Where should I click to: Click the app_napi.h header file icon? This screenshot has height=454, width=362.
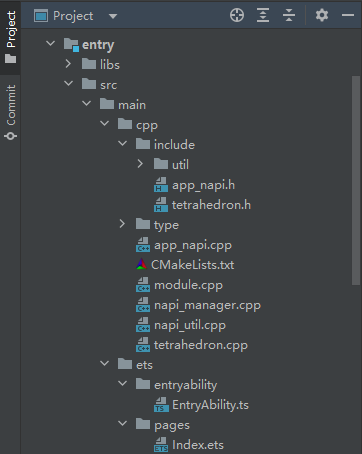pyautogui.click(x=161, y=184)
